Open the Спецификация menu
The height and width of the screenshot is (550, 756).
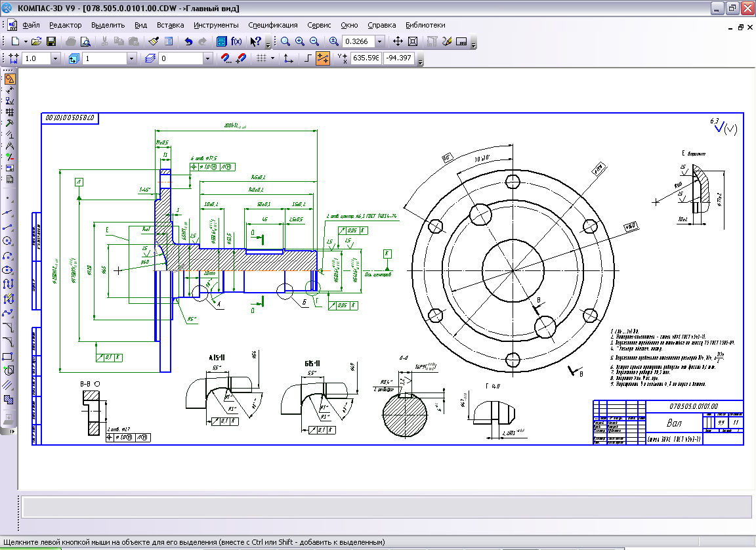(273, 25)
